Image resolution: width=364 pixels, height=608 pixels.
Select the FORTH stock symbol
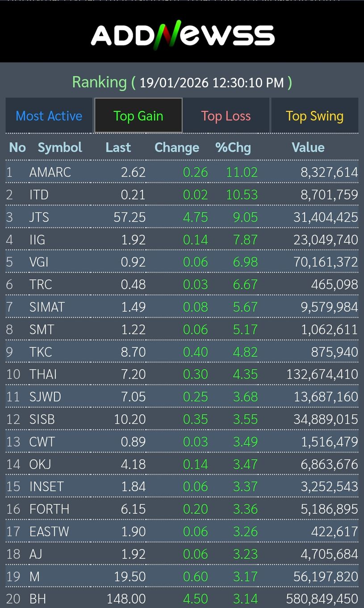(49, 509)
